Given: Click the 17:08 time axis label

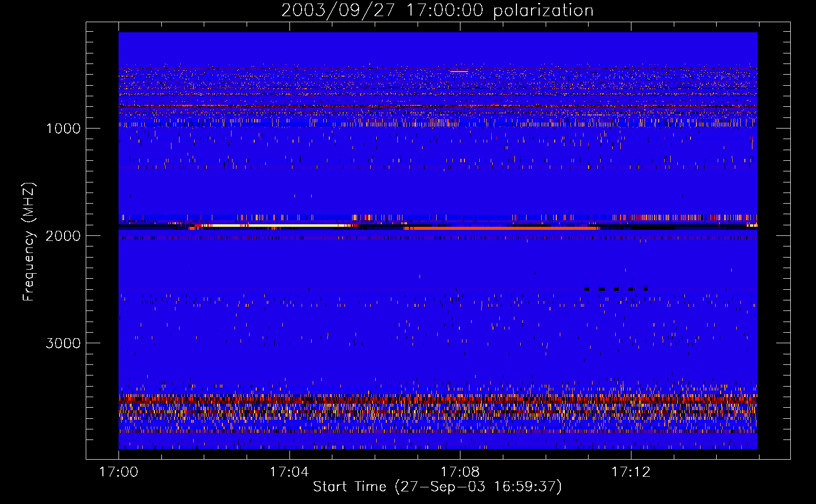Looking at the screenshot, I should (460, 472).
